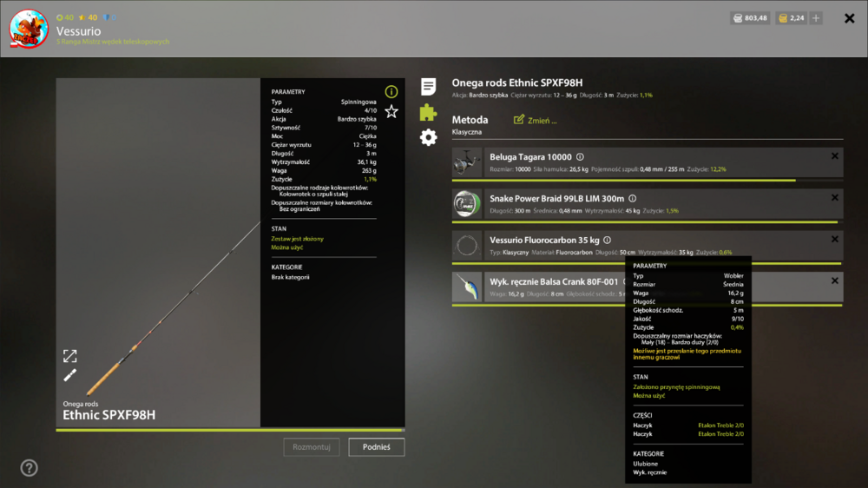Click the pencil edit icon
The width and height of the screenshot is (868, 488).
pos(69,376)
